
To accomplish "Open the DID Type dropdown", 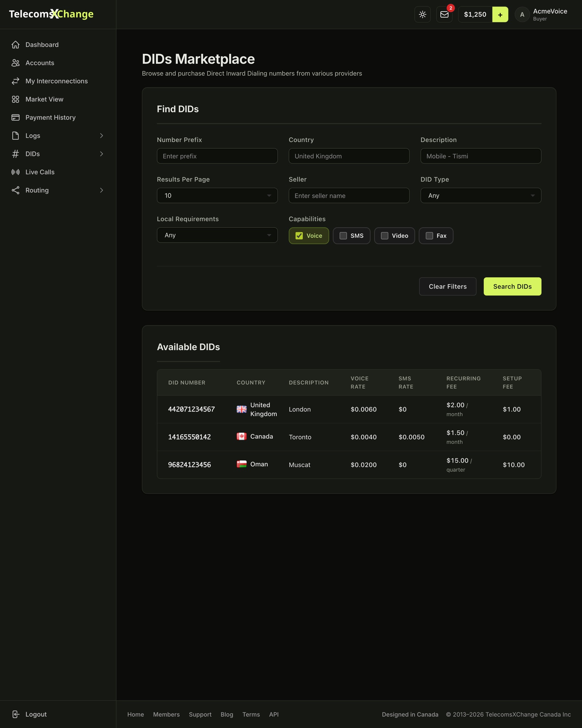I will tap(481, 195).
